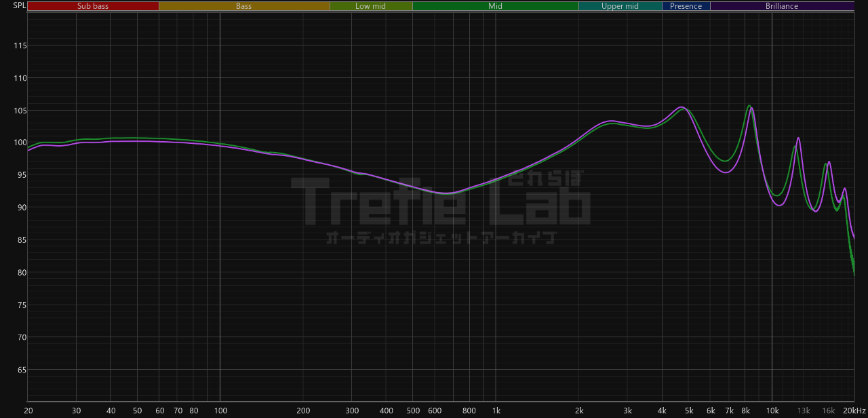The width and height of the screenshot is (868, 418).
Task: Click the 100 dB vertical axis label
Action: pyautogui.click(x=20, y=143)
